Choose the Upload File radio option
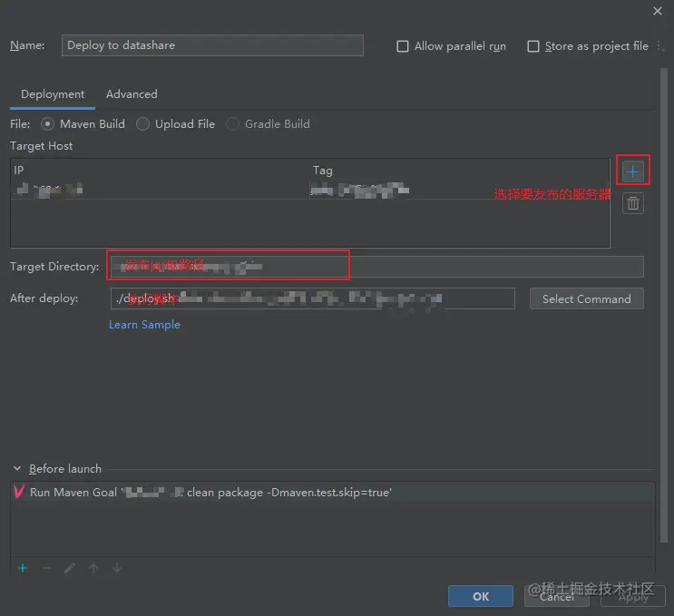This screenshot has height=616, width=674. 142,123
